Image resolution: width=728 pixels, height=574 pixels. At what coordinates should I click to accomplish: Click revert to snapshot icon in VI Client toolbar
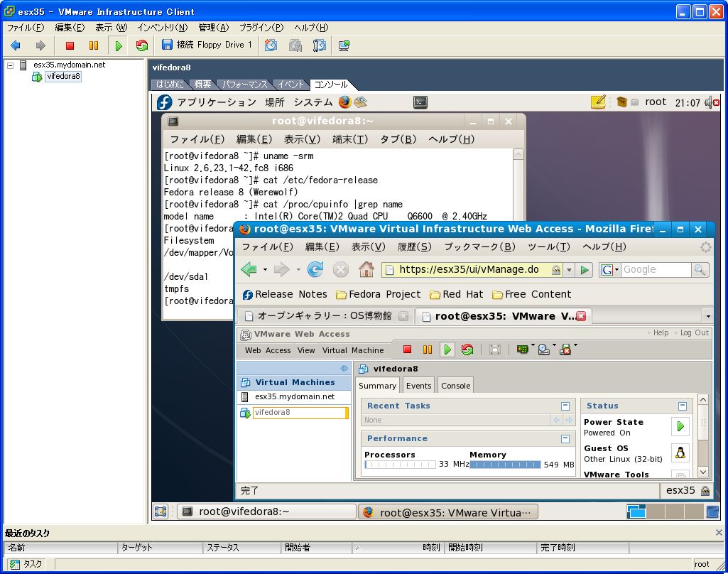(295, 45)
